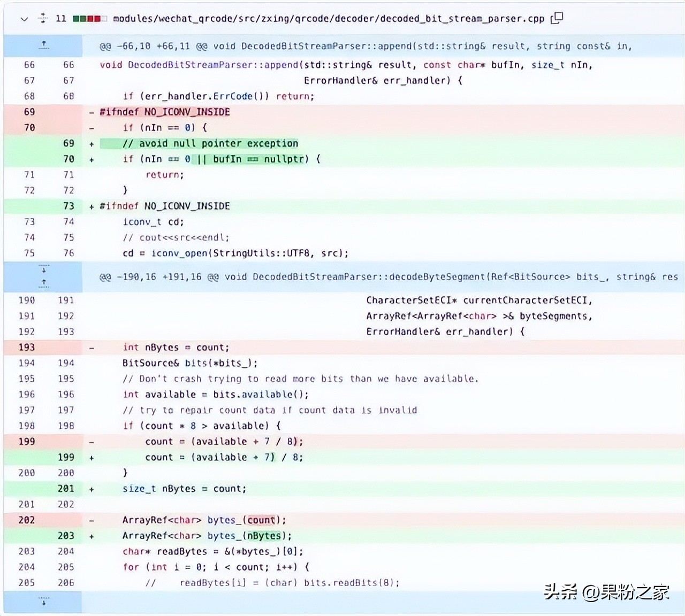Click old line number 190

click(27, 301)
